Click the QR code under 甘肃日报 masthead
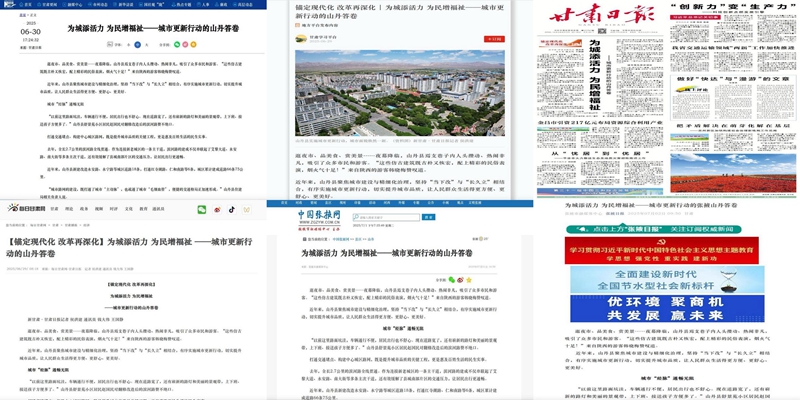The image size is (800, 400). click(x=601, y=32)
